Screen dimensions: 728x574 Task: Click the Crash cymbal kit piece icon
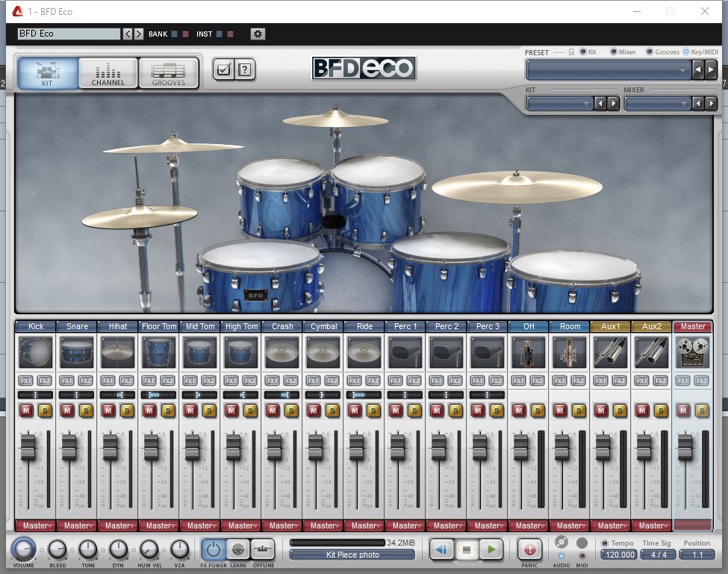point(281,352)
